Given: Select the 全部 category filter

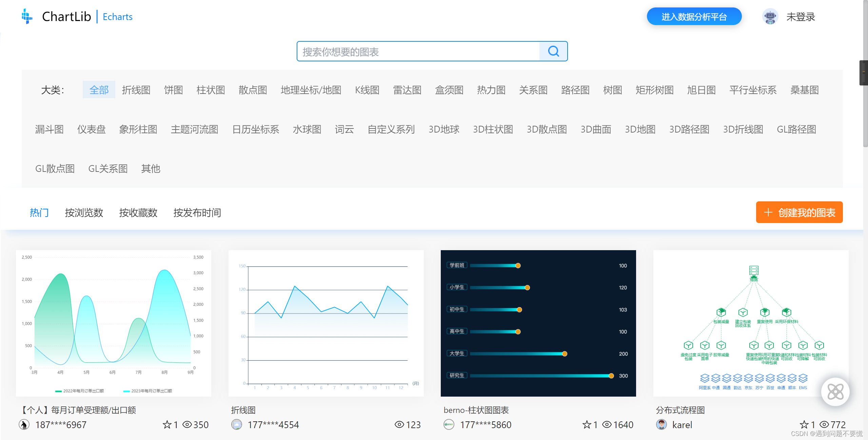Looking at the screenshot, I should (99, 90).
